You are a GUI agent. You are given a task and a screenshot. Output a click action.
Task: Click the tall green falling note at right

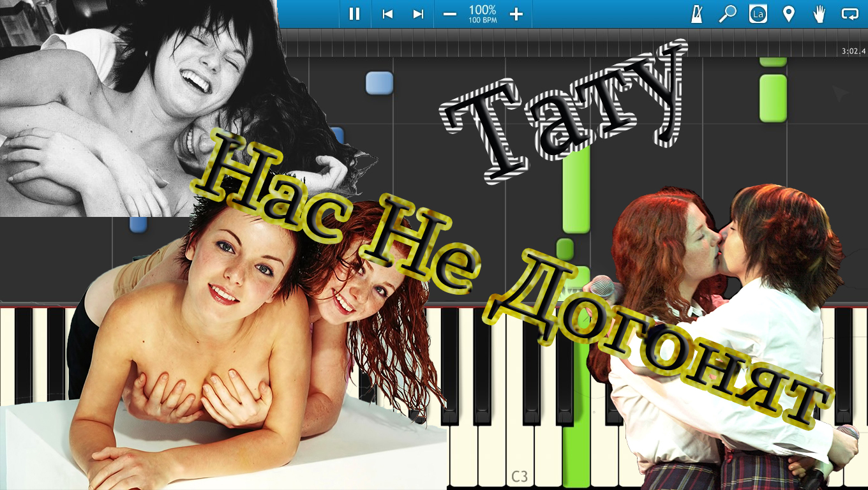pos(773,98)
